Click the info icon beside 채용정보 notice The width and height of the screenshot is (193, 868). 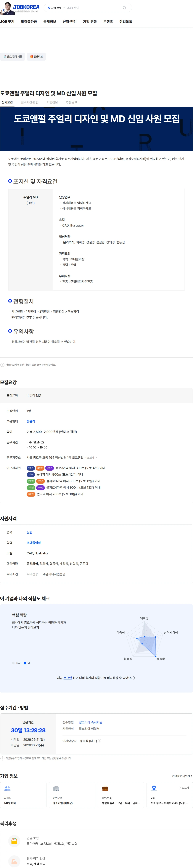(2, 365)
